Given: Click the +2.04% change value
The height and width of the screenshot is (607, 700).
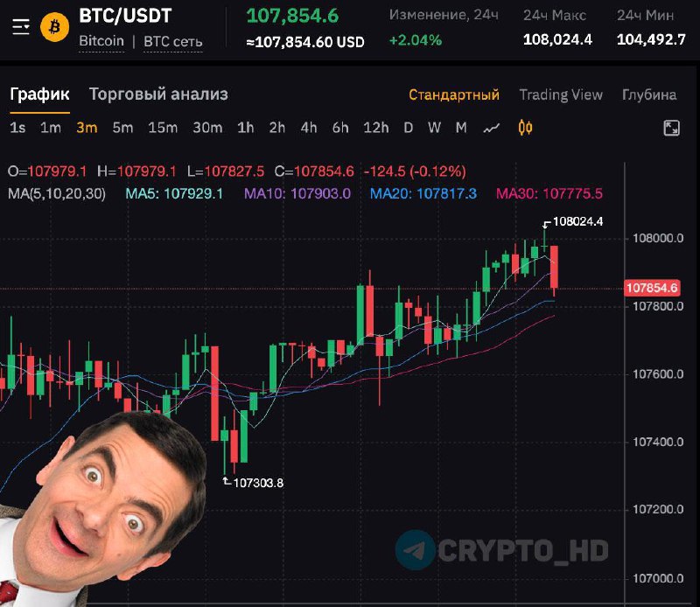Looking at the screenshot, I should pos(415,40).
